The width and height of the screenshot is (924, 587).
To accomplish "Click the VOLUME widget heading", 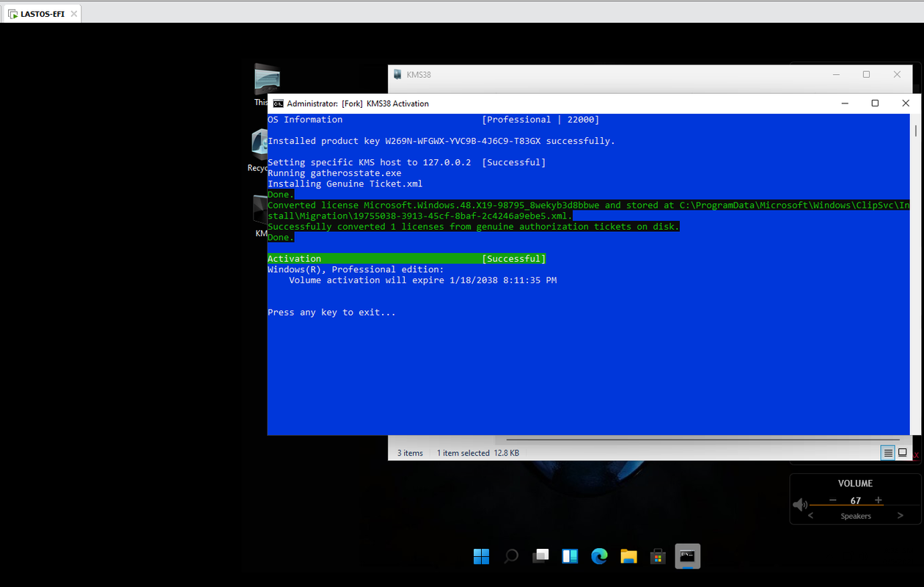I will [x=856, y=484].
